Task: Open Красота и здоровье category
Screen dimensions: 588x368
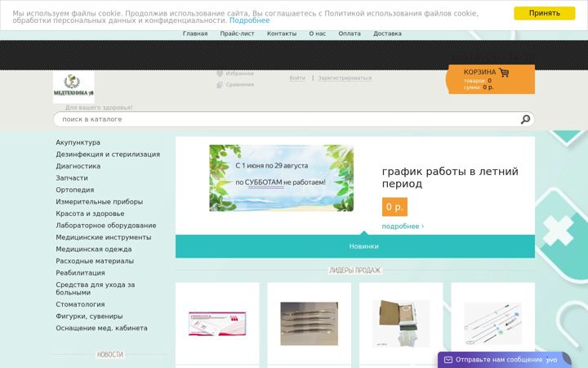Action: click(x=90, y=213)
